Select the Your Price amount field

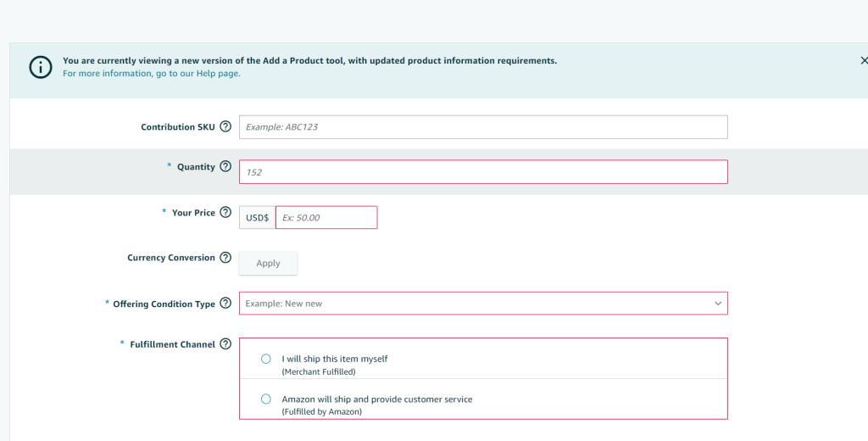(x=326, y=217)
